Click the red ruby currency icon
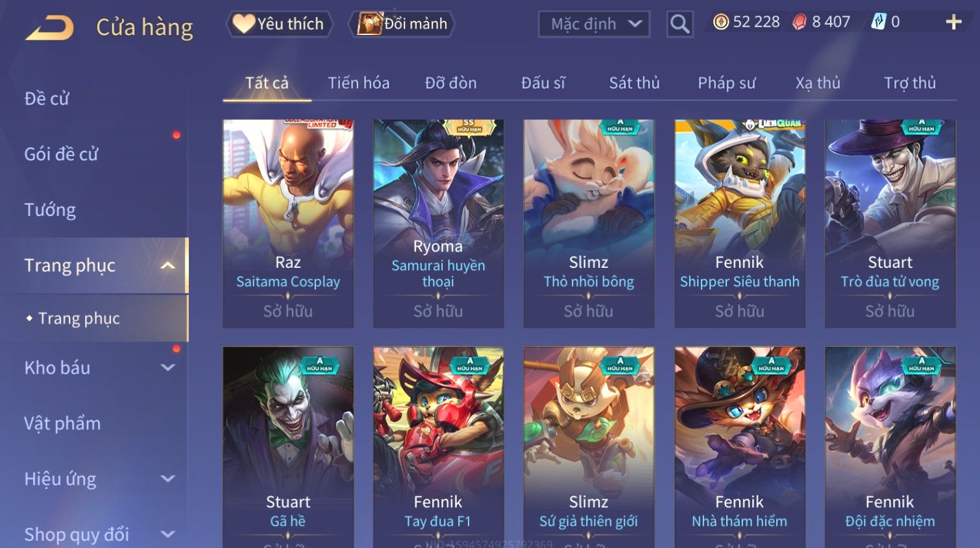 pyautogui.click(x=800, y=22)
